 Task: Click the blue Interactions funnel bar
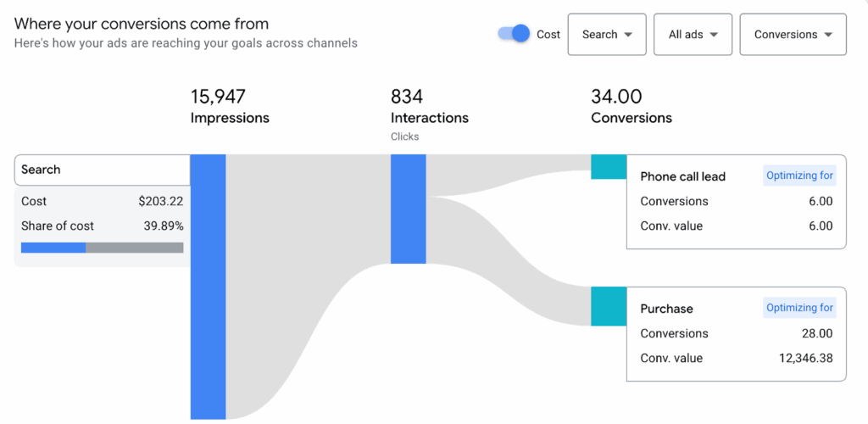408,209
